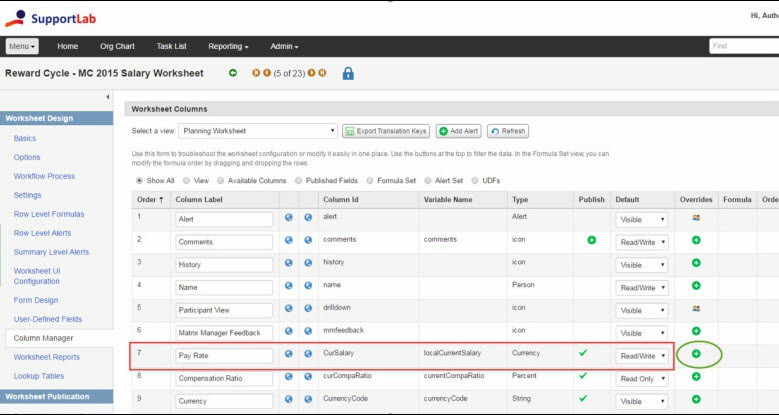Select the UDFs radio button
Image resolution: width=779 pixels, height=415 pixels.
click(474, 180)
